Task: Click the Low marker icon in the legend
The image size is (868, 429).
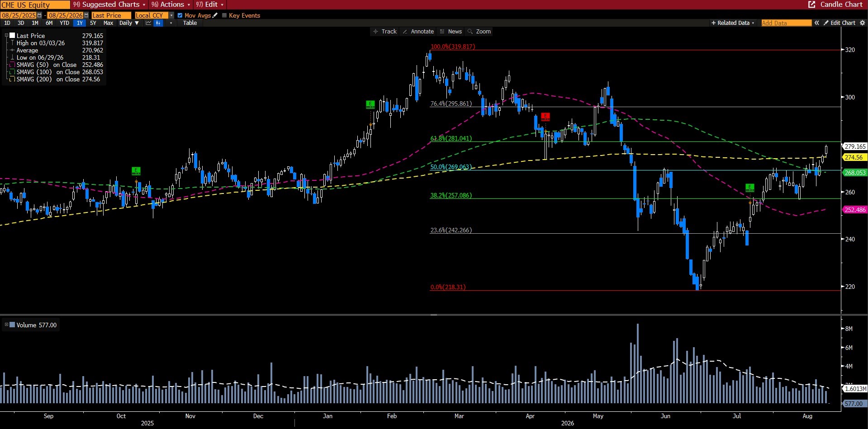Action: point(13,57)
